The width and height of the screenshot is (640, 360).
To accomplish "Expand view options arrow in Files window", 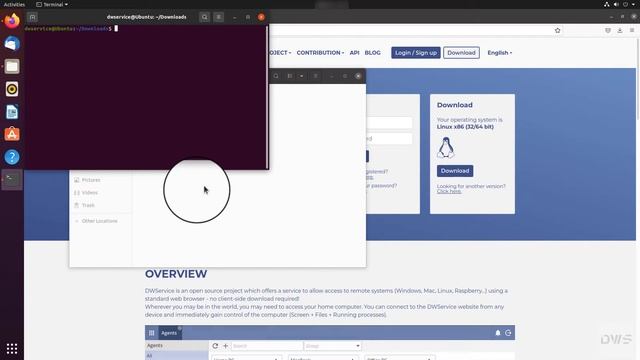I will [302, 76].
